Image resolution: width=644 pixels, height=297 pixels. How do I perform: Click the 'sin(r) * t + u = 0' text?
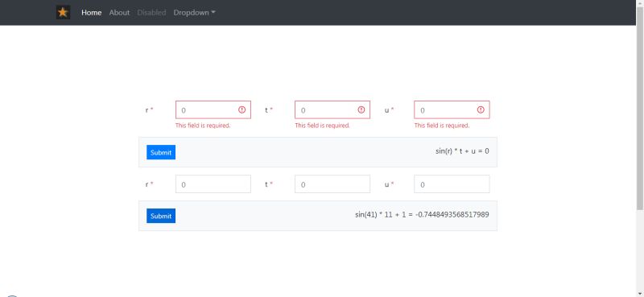click(x=462, y=151)
